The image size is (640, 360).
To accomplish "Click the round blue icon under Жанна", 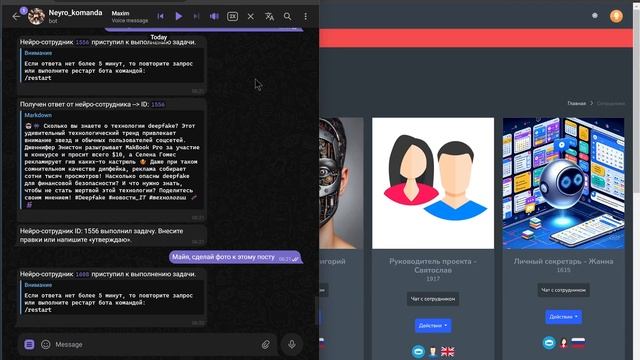I will (549, 343).
